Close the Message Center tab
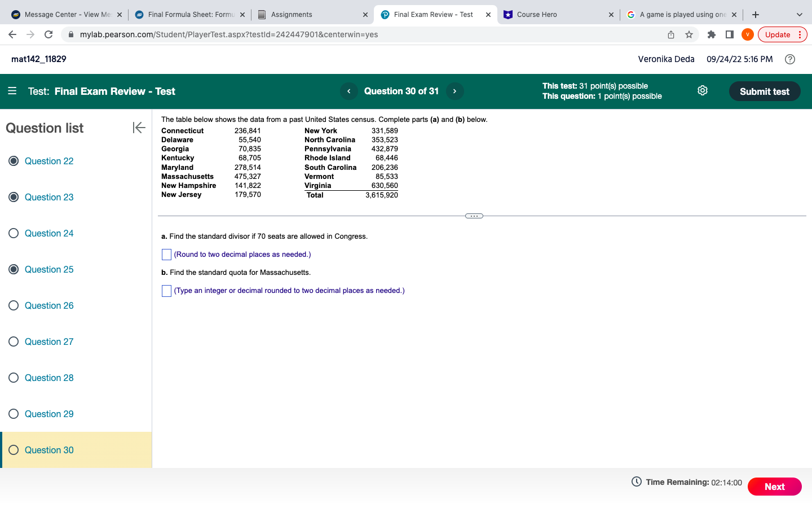Image resolution: width=812 pixels, height=508 pixels. [120, 15]
